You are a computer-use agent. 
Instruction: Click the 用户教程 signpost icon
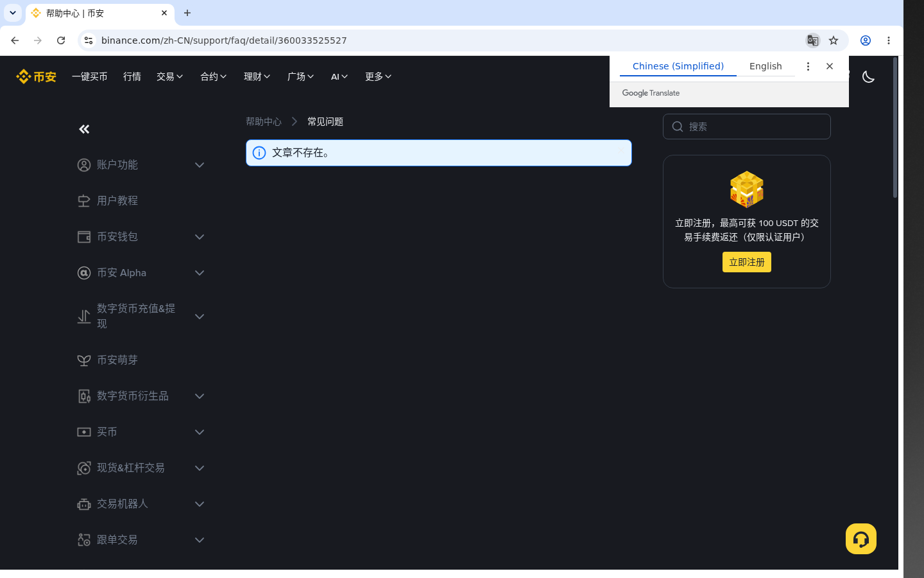[x=84, y=201]
